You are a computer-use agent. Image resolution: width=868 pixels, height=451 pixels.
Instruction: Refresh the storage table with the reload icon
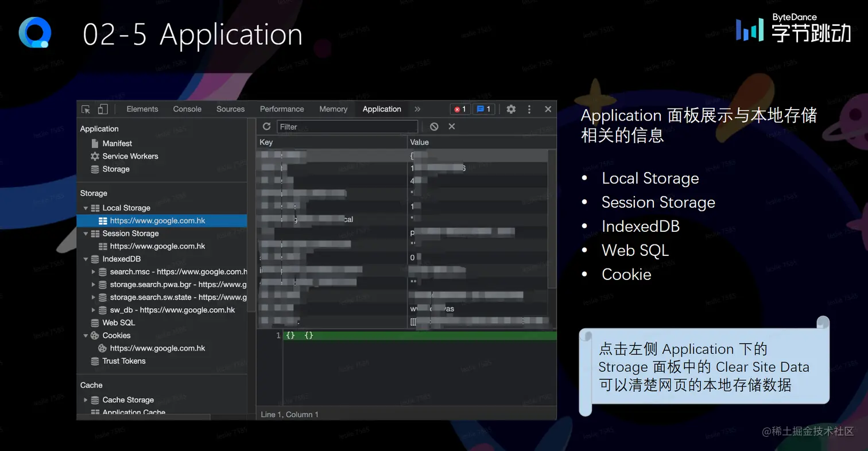(266, 126)
